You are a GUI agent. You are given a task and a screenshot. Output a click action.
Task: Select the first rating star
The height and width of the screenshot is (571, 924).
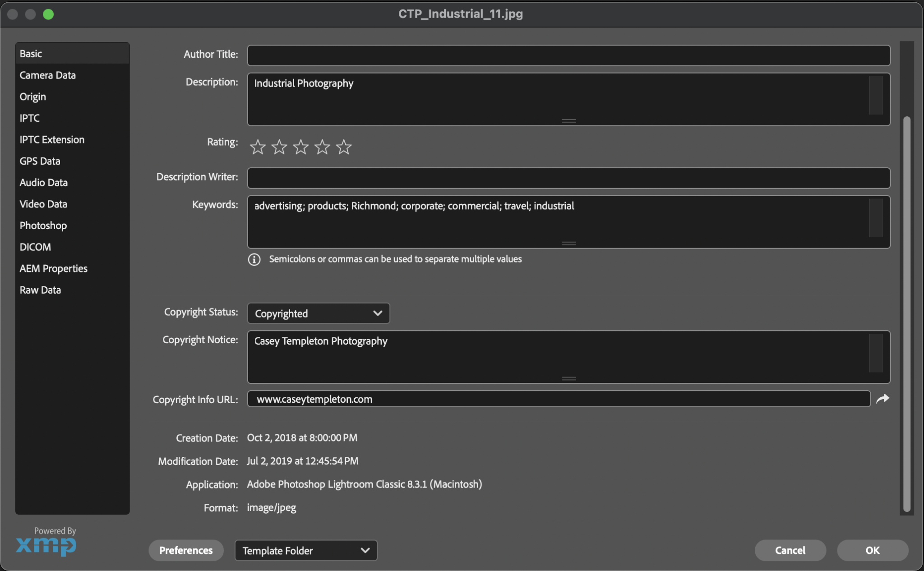(x=257, y=147)
